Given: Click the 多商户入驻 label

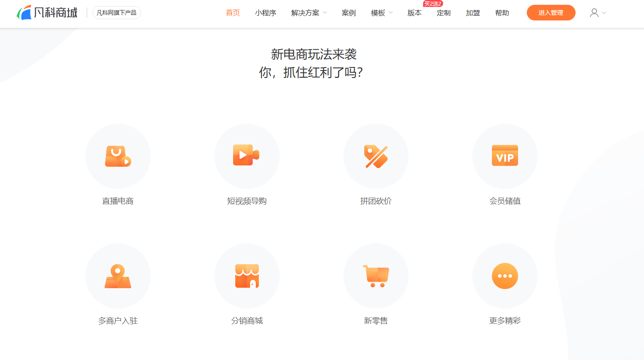Looking at the screenshot, I should pos(118,320).
